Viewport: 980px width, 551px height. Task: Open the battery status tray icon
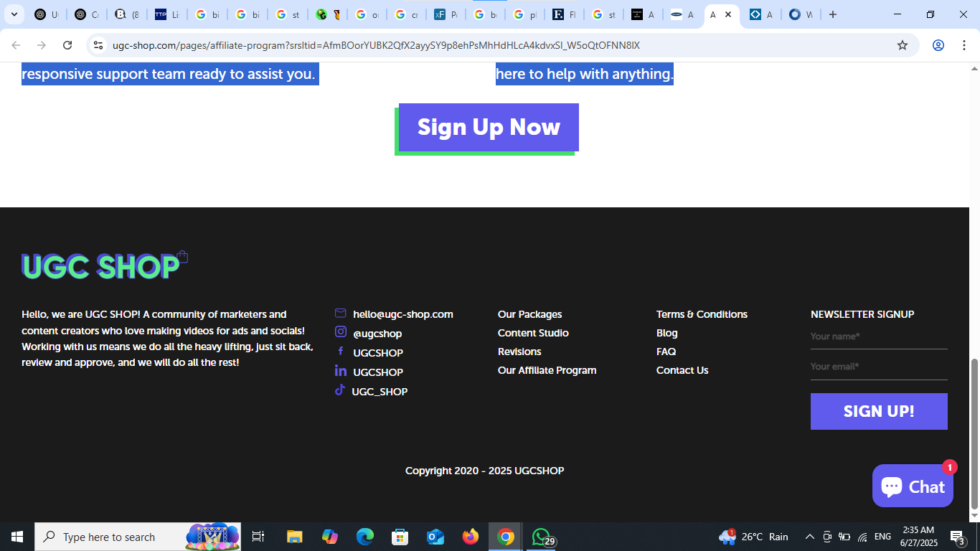[x=844, y=537]
